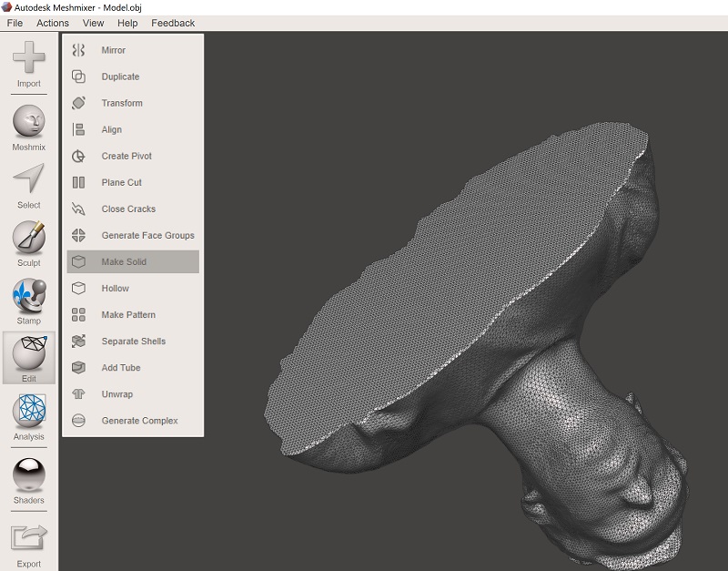Viewport: 728px width, 571px height.
Task: Click the Import plus icon
Action: [29, 57]
